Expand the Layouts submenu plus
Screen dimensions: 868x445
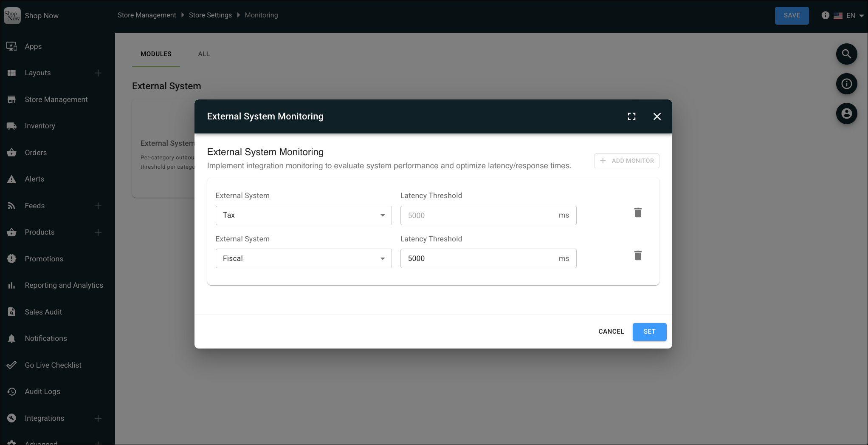coord(98,73)
